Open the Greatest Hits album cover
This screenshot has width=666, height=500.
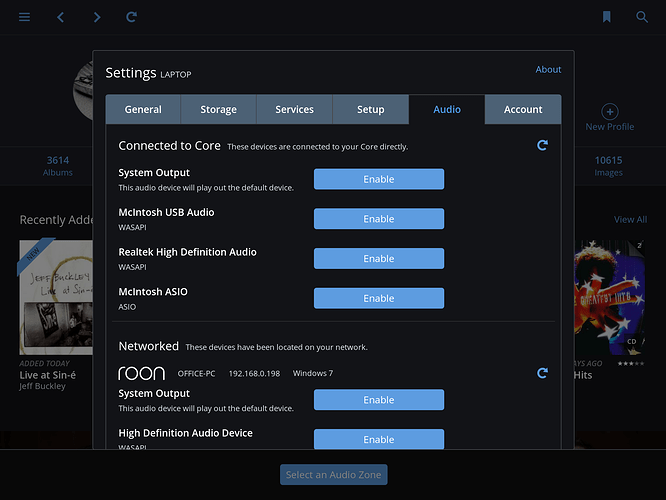pos(610,297)
